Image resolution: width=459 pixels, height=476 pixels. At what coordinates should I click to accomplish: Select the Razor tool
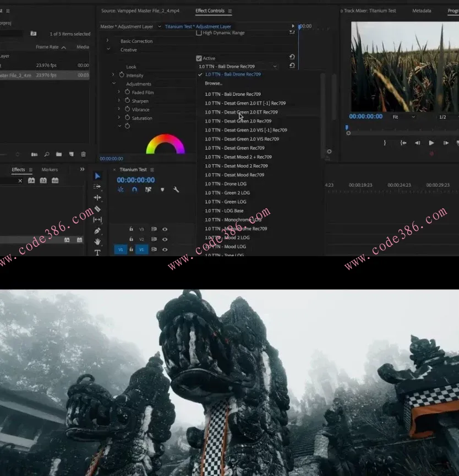pos(97,209)
